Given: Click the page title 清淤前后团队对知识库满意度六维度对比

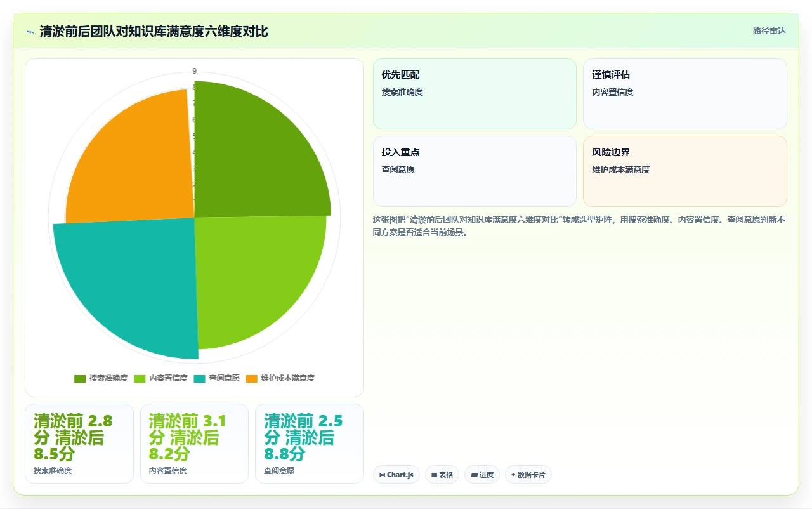Looking at the screenshot, I should pyautogui.click(x=154, y=31).
